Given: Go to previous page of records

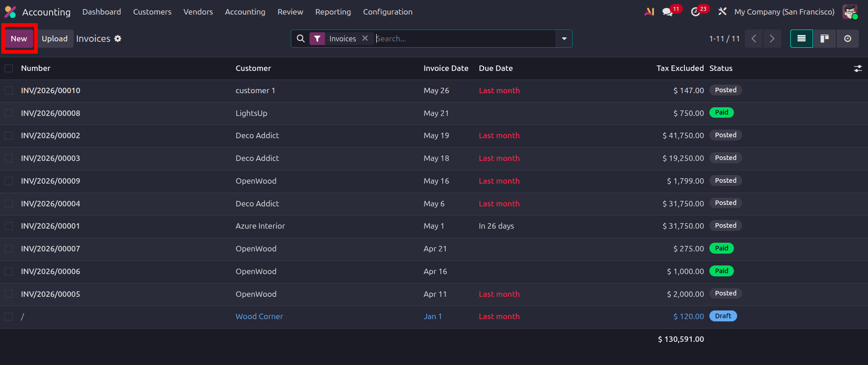Looking at the screenshot, I should coord(754,39).
